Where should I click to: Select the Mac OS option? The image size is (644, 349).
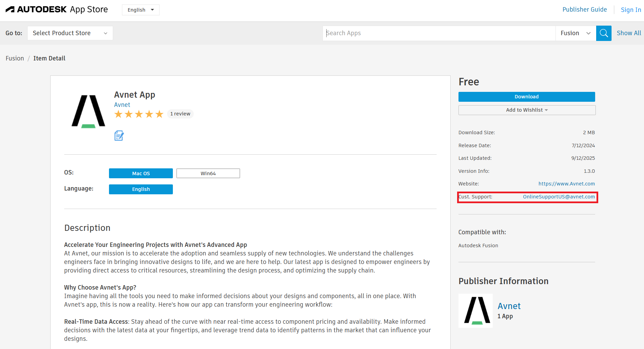141,173
